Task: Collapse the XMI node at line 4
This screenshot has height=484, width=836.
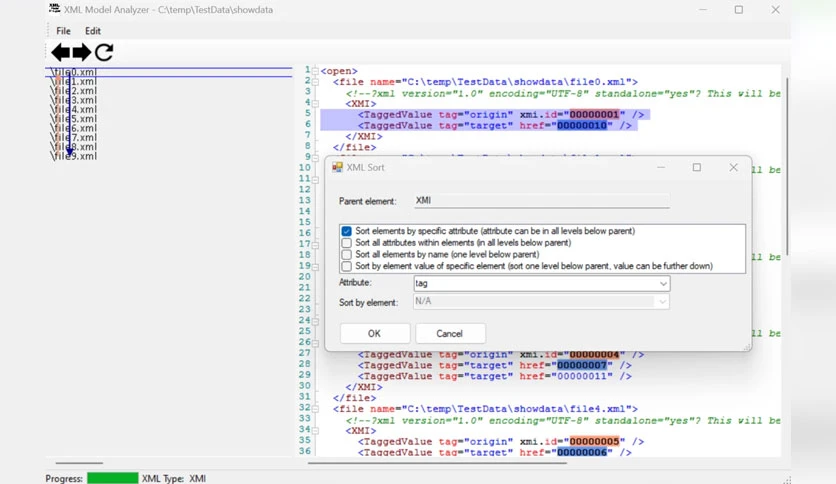Action: coord(316,103)
